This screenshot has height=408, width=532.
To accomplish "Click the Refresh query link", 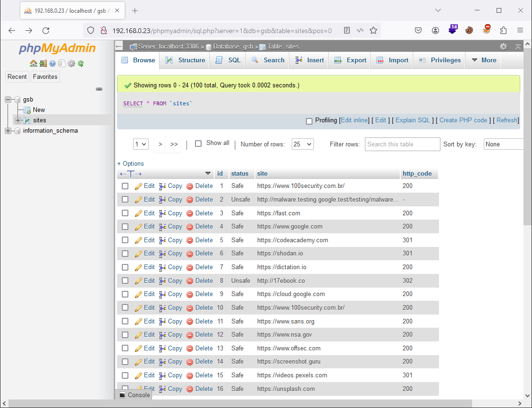I will 507,120.
